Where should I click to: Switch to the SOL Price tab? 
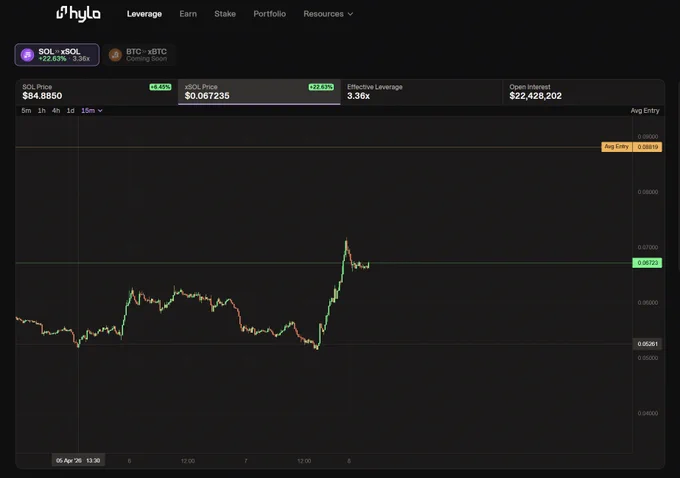[x=97, y=92]
